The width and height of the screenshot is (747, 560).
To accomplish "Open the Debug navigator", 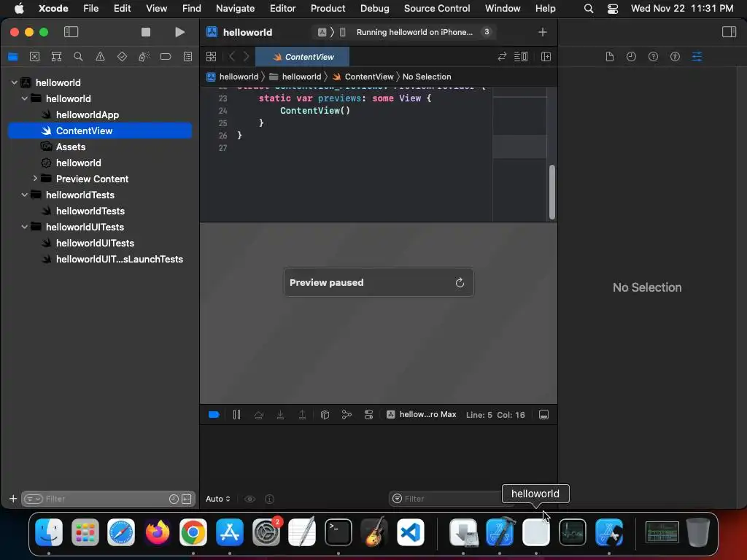I will 144,57.
